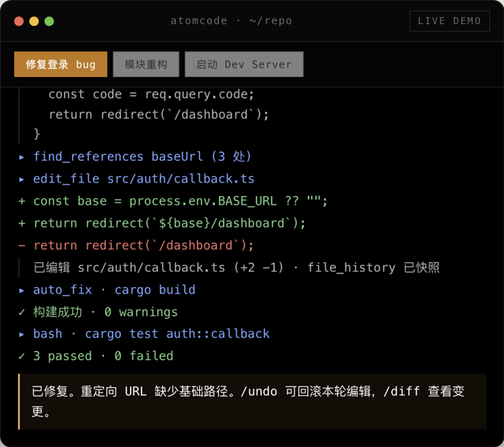504x447 pixels.
Task: Click the auto_fix · cargo build line
Action: tap(114, 290)
